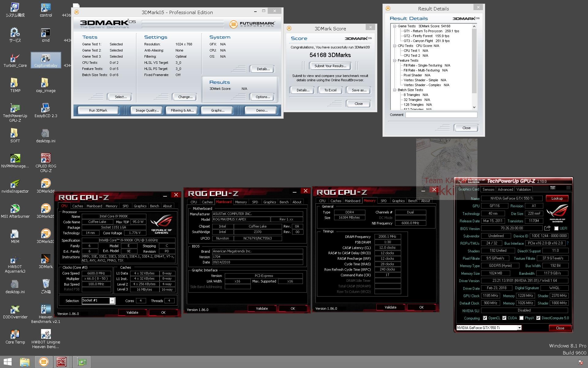Screen dimensions: 588x368
Task: Open the GPU-Z hamburger menu icon
Action: 568,188
